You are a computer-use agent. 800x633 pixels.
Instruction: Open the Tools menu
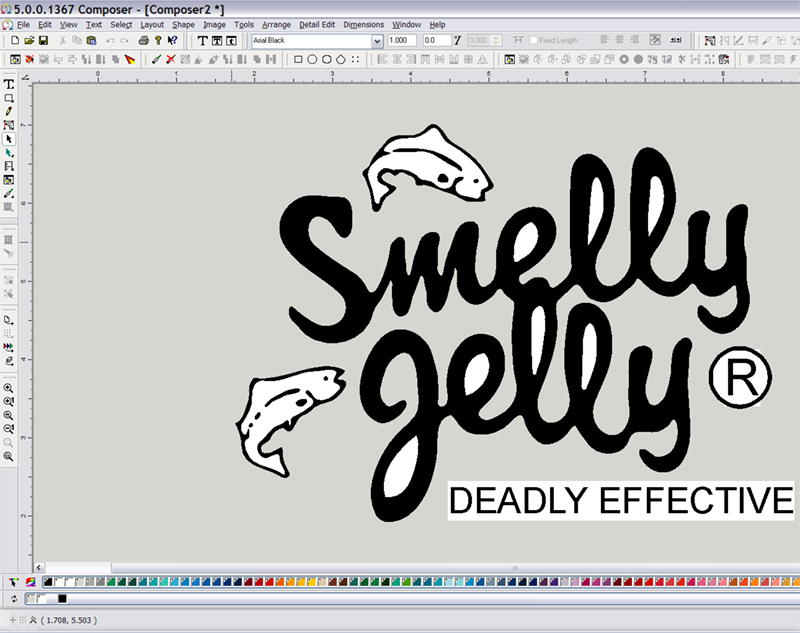pyautogui.click(x=244, y=24)
